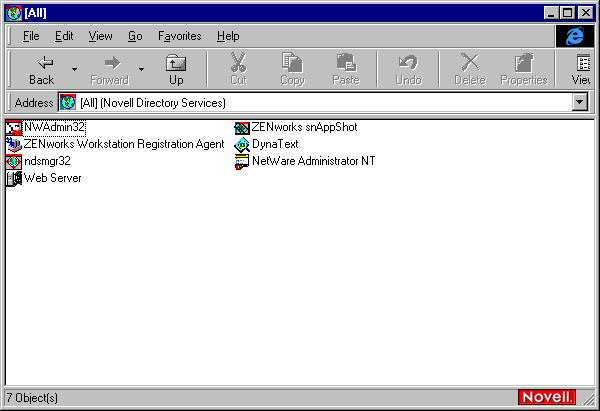The width and height of the screenshot is (600, 411).
Task: Click the Paste toolbar button
Action: tap(346, 70)
